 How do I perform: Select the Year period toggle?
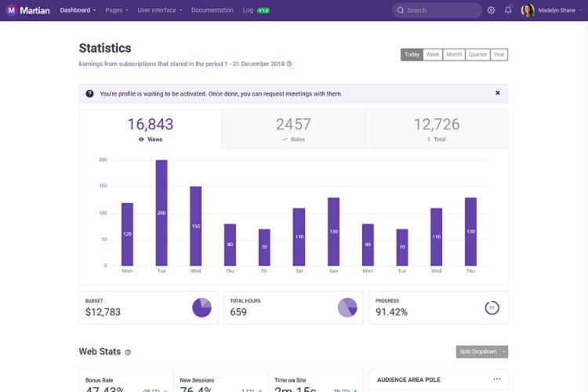(499, 55)
